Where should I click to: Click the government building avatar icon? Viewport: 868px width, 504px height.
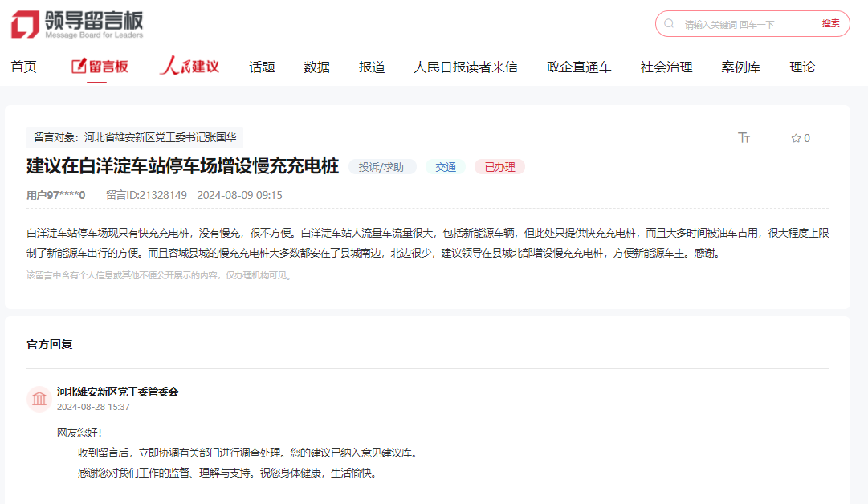39,399
